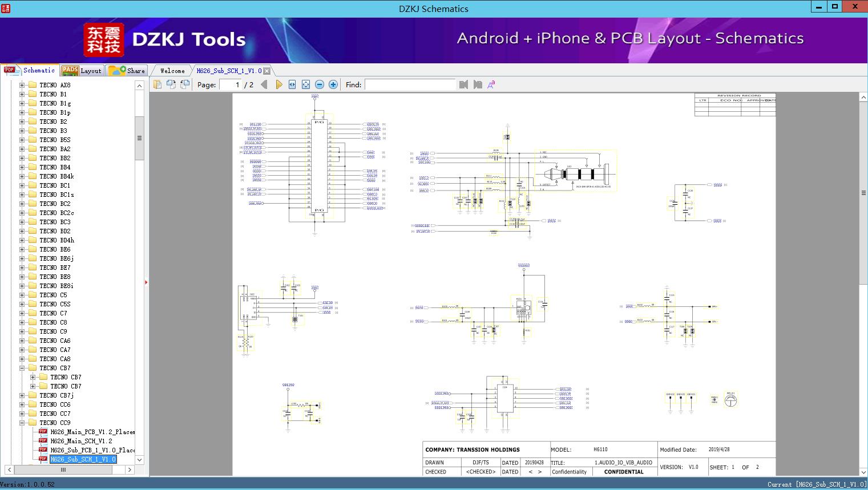The width and height of the screenshot is (868, 490).
Task: Click the TECNO AX8 folder icon
Action: pos(32,85)
